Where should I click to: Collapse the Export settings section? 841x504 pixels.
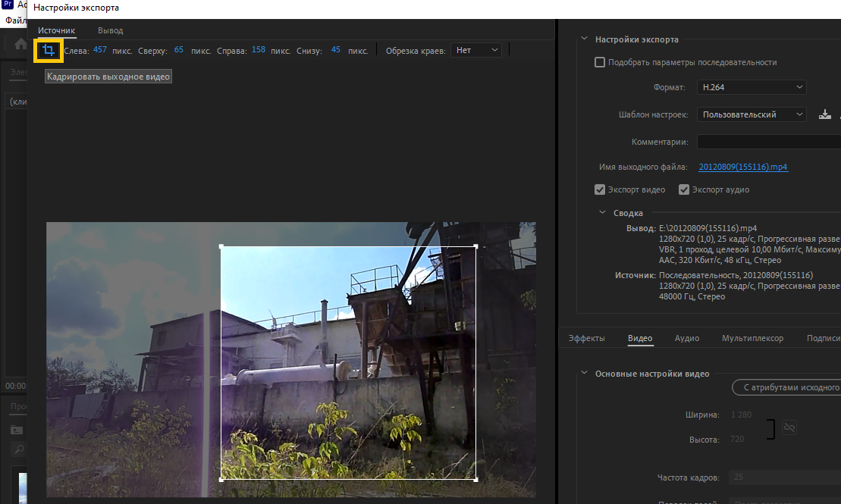(x=584, y=39)
